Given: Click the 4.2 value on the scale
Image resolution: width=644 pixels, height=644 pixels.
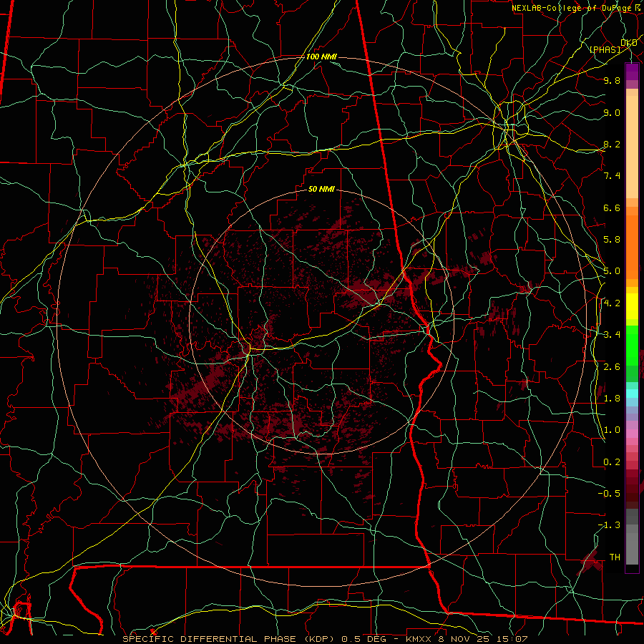Looking at the screenshot, I should tap(612, 303).
